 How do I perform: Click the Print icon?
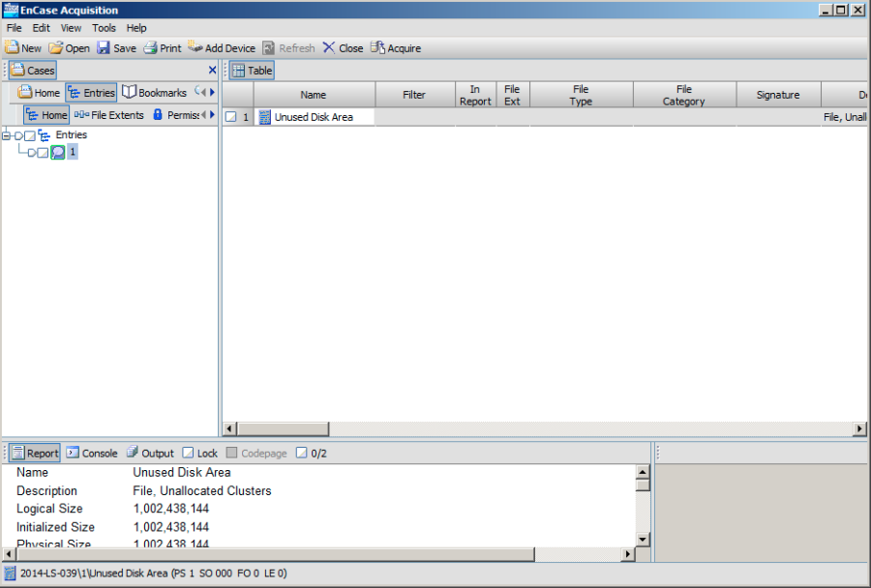(161, 47)
